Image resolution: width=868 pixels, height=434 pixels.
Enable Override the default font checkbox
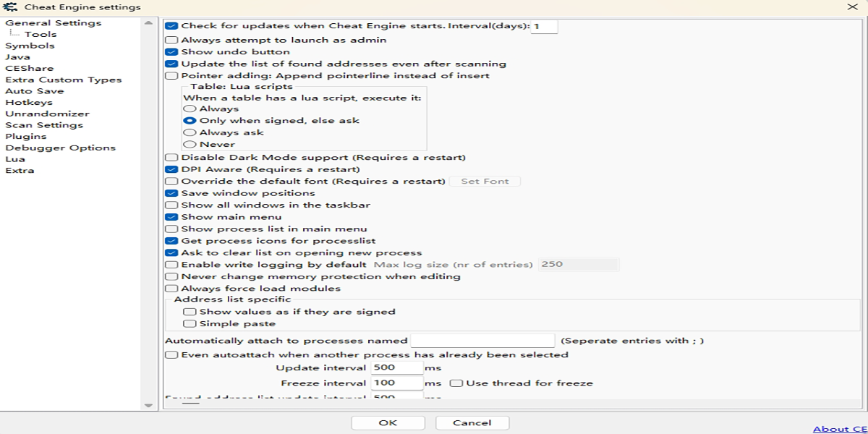pyautogui.click(x=171, y=182)
